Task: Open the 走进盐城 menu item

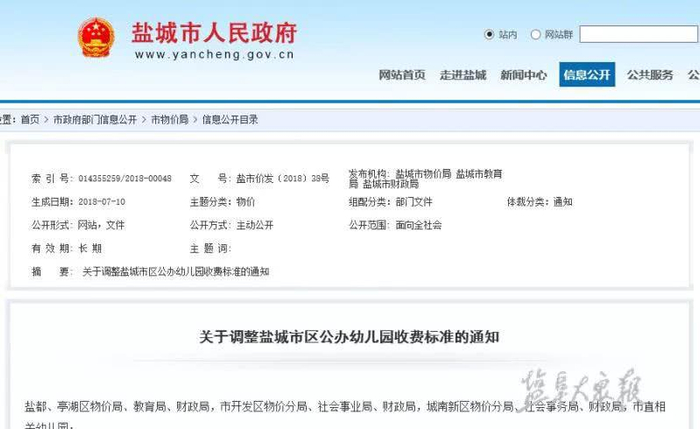Action: pyautogui.click(x=463, y=75)
